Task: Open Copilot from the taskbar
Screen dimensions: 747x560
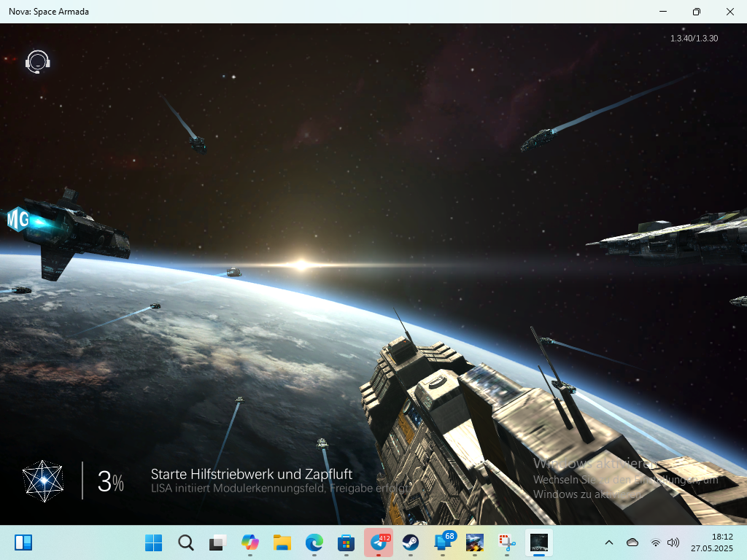Action: coord(250,542)
